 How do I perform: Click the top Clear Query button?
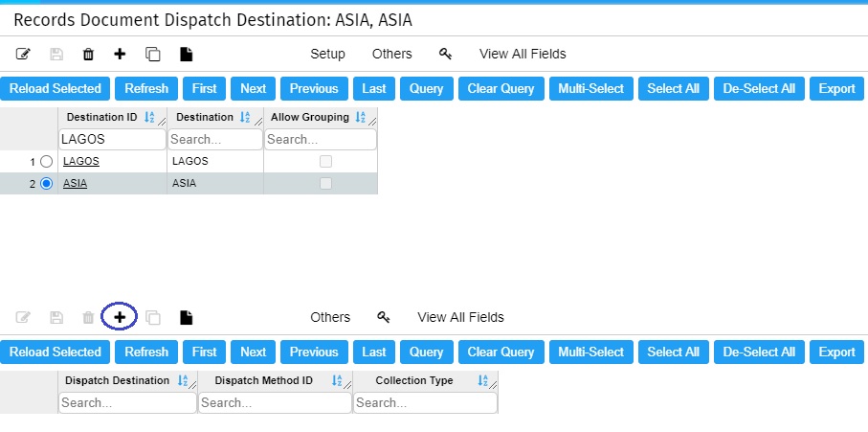click(501, 89)
